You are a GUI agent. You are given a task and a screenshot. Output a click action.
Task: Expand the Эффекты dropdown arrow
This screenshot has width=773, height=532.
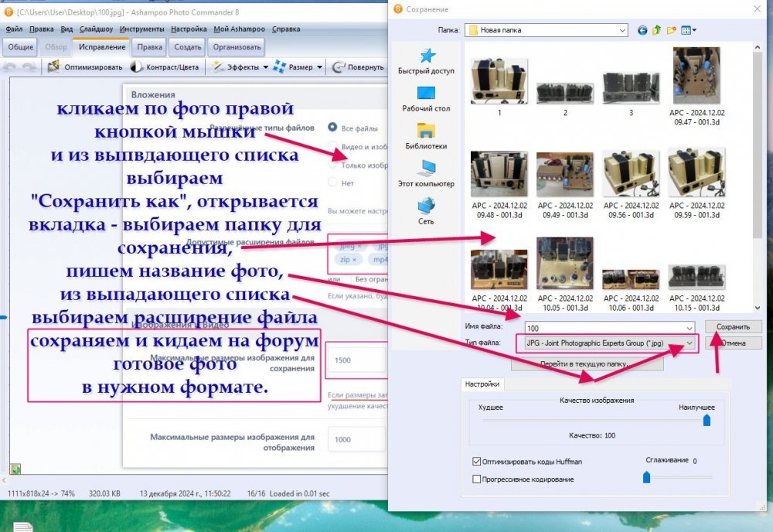(265, 67)
